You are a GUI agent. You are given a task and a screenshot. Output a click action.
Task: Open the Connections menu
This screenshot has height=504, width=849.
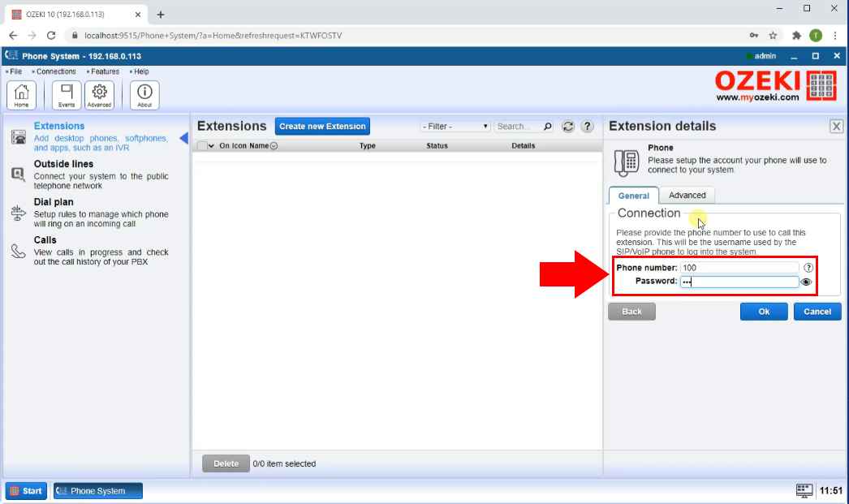click(56, 71)
